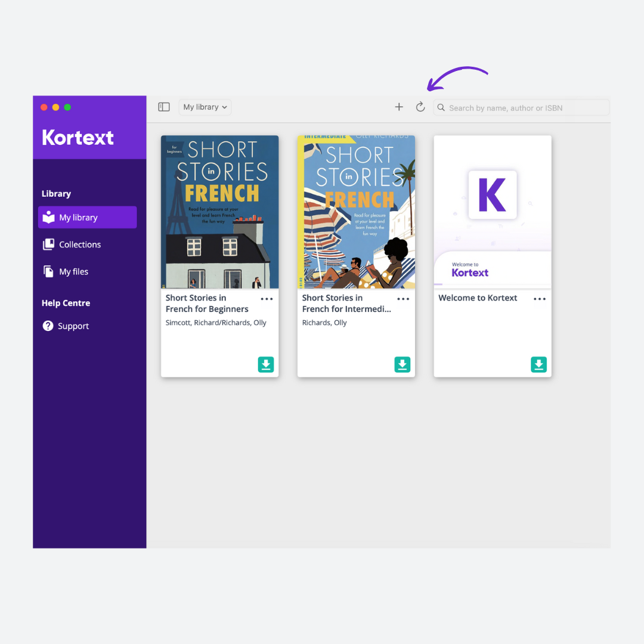Click the plus add icon
Image resolution: width=644 pixels, height=644 pixels.
(399, 107)
